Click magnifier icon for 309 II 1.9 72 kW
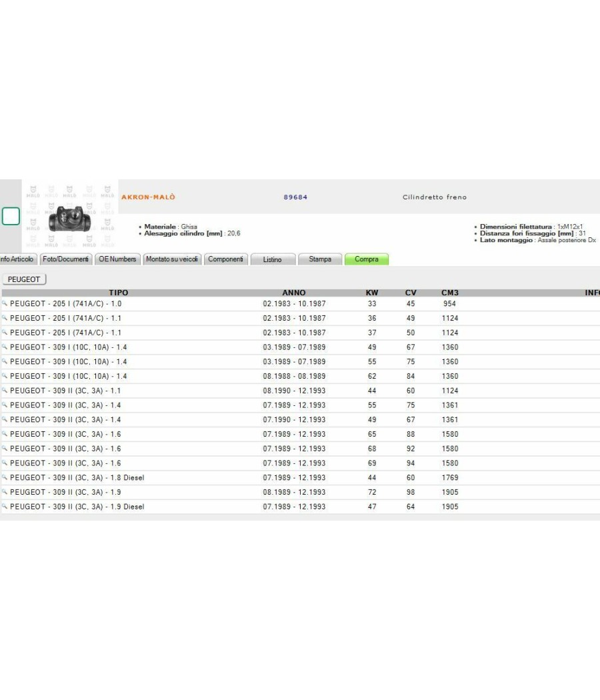600x700 pixels. click(5, 492)
